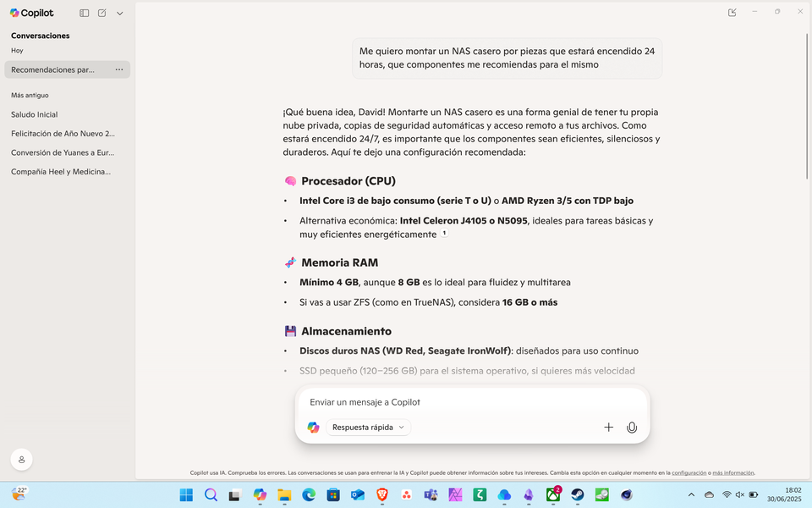Open the blue cloud app in the taskbar
The width and height of the screenshot is (812, 508).
tap(504, 495)
